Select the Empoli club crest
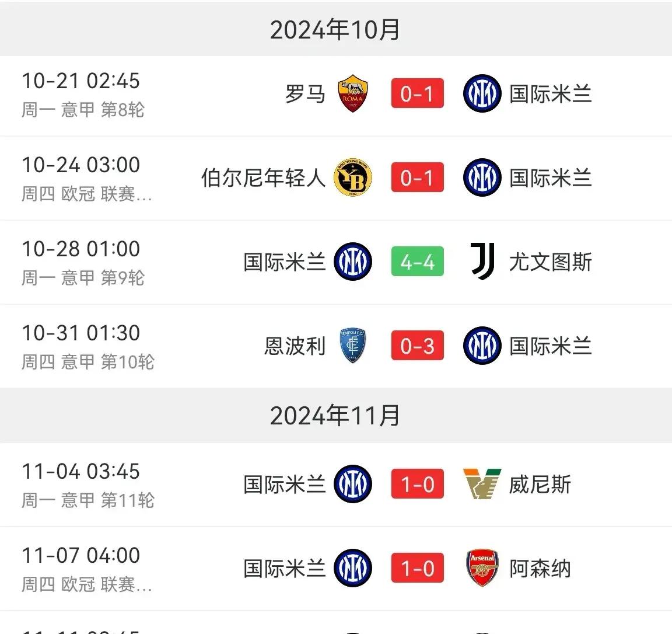The image size is (672, 634). point(353,346)
